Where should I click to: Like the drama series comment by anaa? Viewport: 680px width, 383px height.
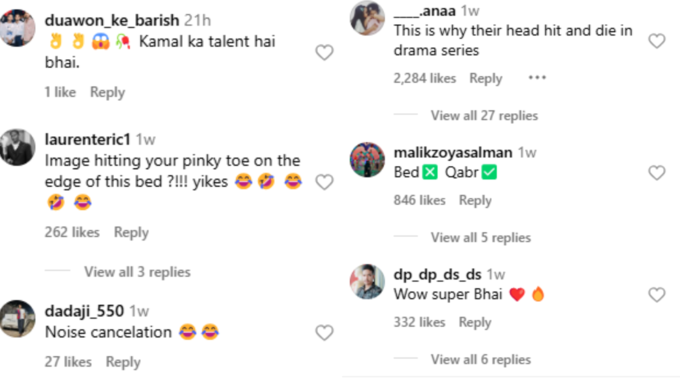[x=657, y=41]
